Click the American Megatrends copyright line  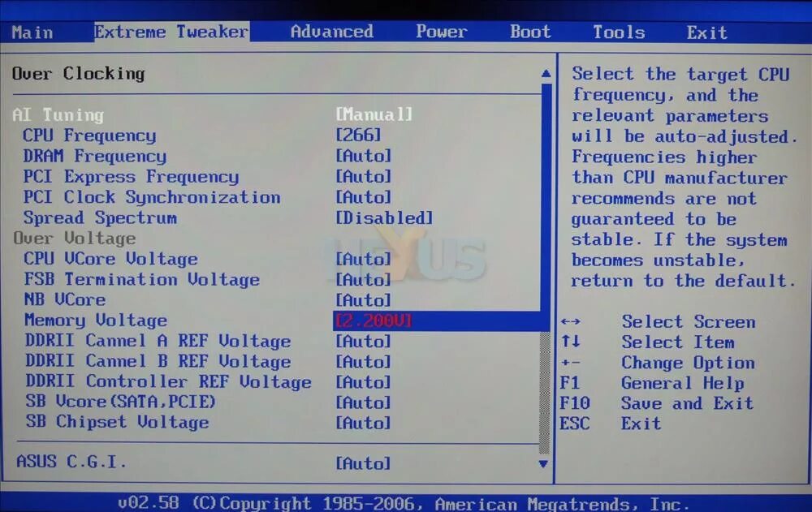pos(404,503)
